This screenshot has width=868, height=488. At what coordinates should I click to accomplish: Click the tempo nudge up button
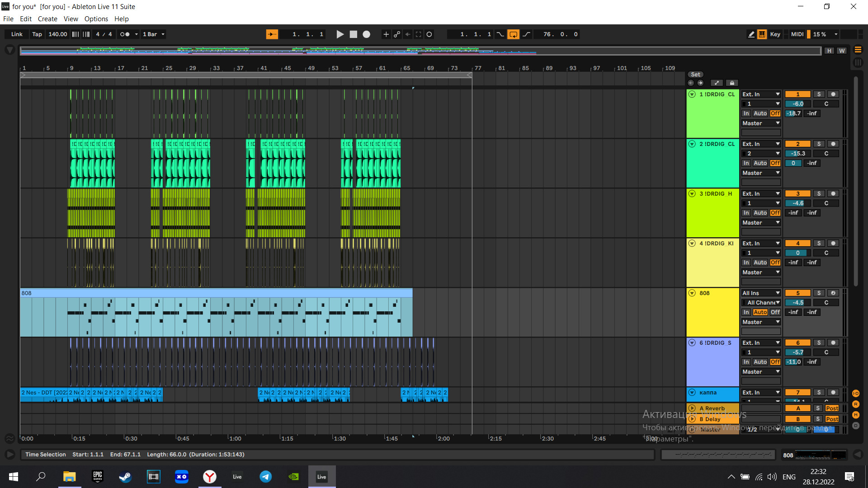[x=86, y=34]
